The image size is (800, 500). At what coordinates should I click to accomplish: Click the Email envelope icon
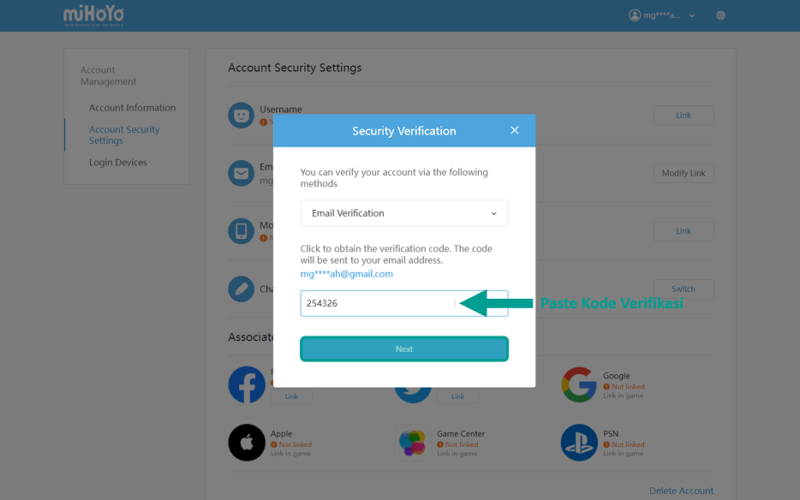point(241,173)
